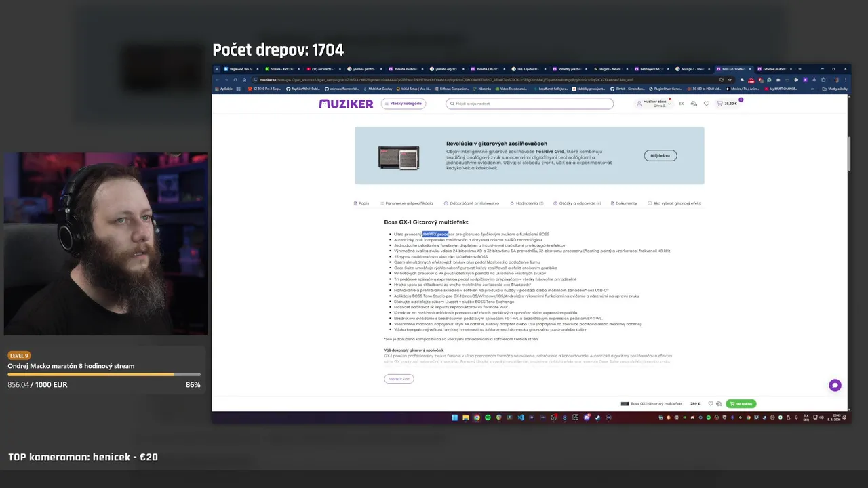The width and height of the screenshot is (868, 488).
Task: Click the Do košíka button
Action: point(741,403)
